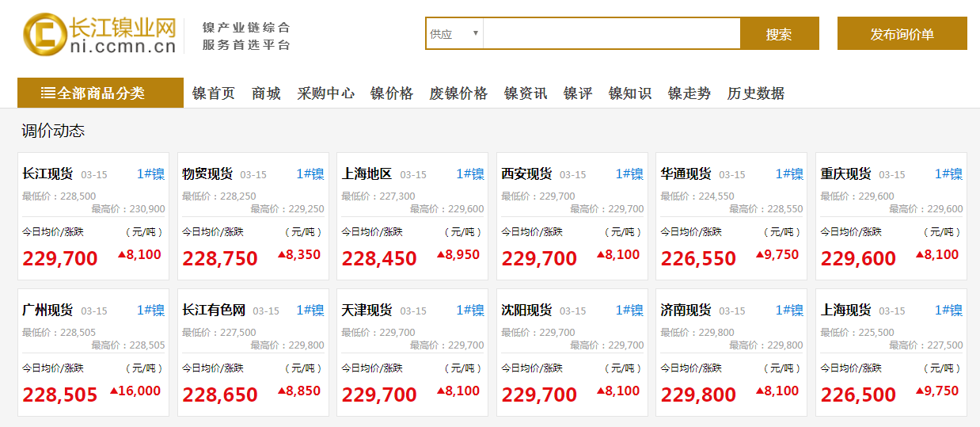The image size is (980, 427).
Task: Select the 济南现货 card title
Action: [686, 311]
